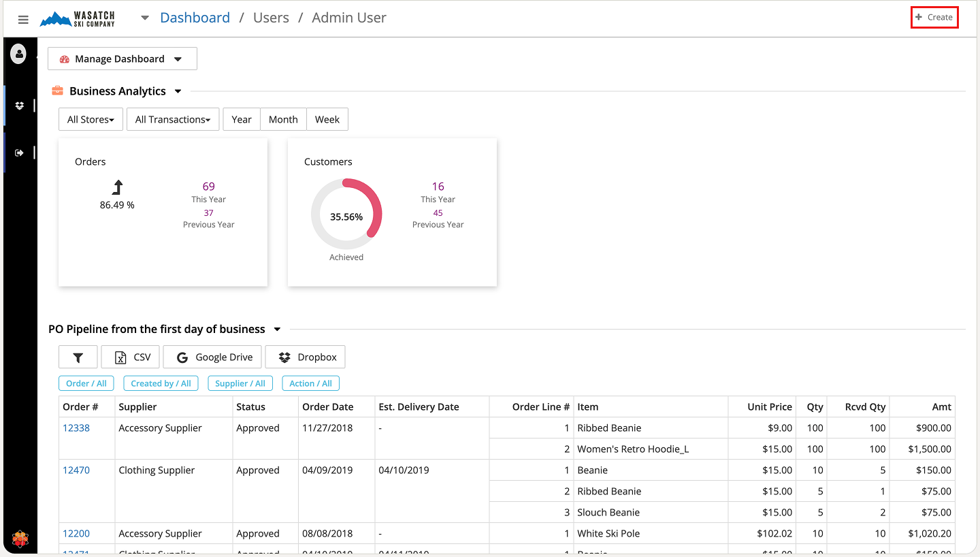The image size is (980, 557).
Task: Go to Dashboard in the breadcrumb
Action: pyautogui.click(x=195, y=18)
